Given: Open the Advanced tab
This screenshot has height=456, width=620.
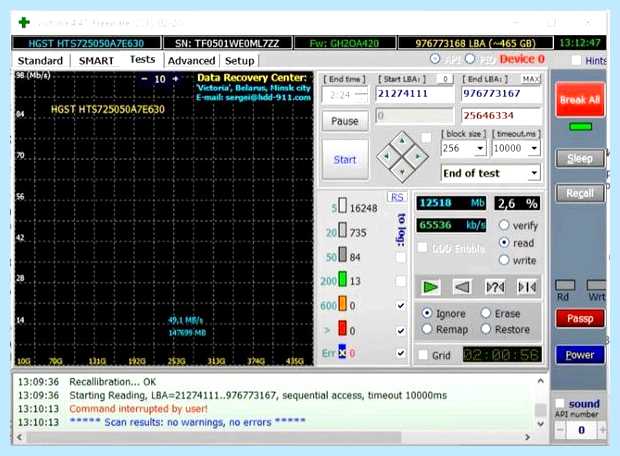Looking at the screenshot, I should (191, 61).
